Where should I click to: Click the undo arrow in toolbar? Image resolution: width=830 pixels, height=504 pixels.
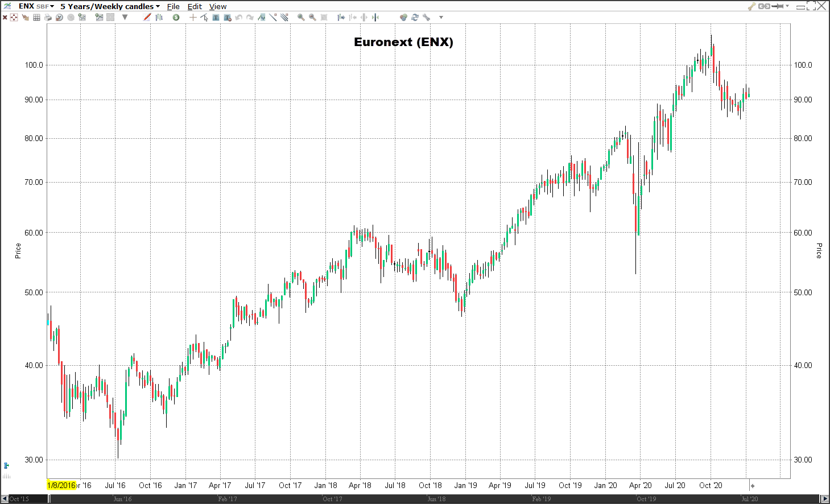pos(239,18)
